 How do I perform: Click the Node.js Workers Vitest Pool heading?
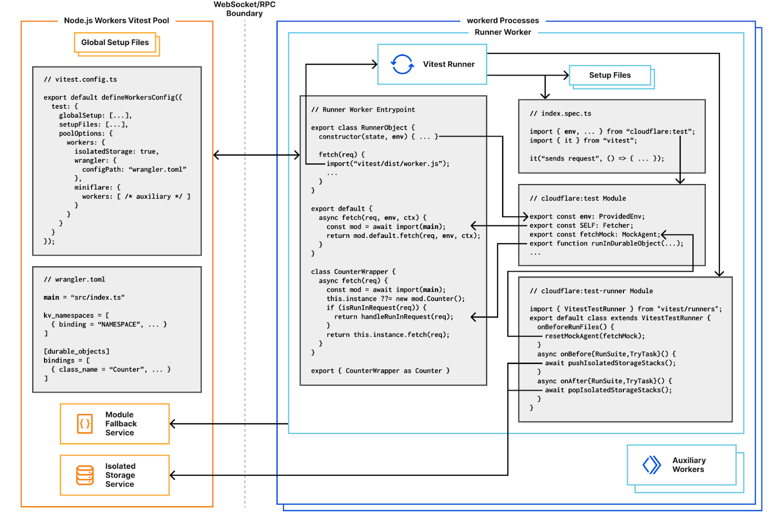(116, 21)
